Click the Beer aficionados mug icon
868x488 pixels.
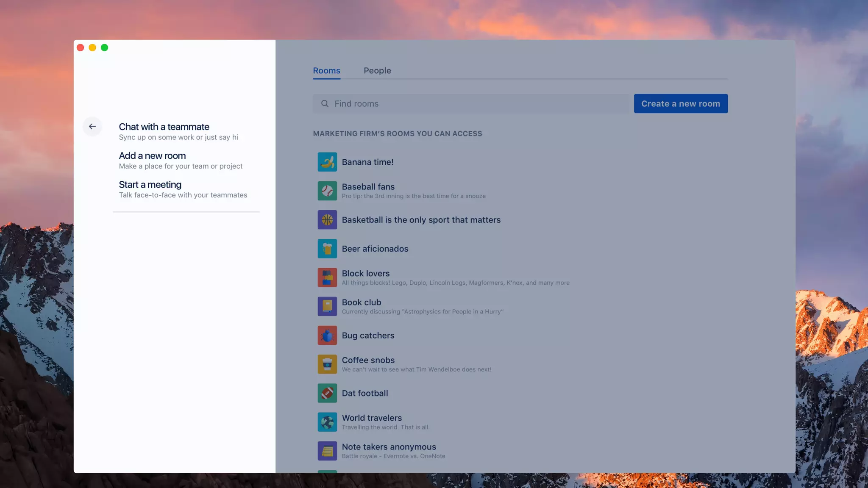click(x=327, y=249)
